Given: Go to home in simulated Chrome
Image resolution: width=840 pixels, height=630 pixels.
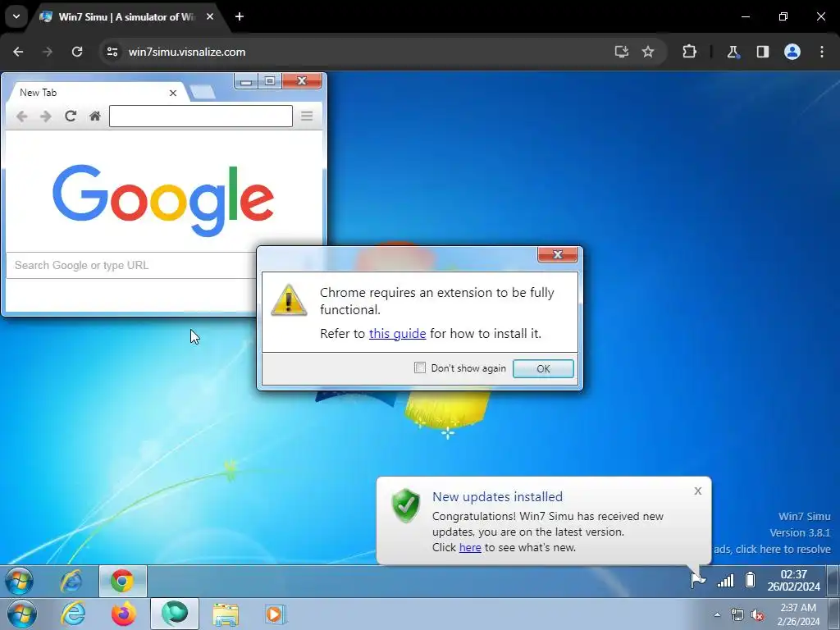Looking at the screenshot, I should click(95, 116).
